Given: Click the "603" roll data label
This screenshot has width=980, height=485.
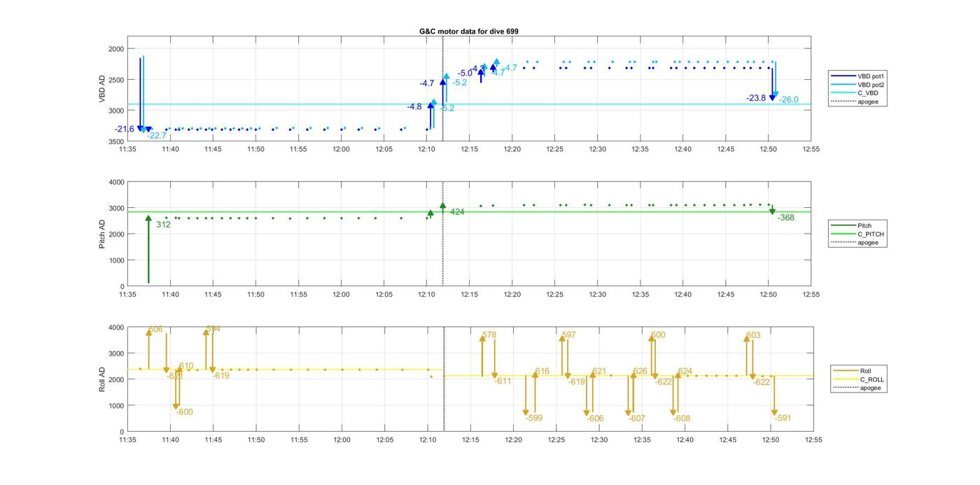Looking at the screenshot, I should pyautogui.click(x=753, y=335).
